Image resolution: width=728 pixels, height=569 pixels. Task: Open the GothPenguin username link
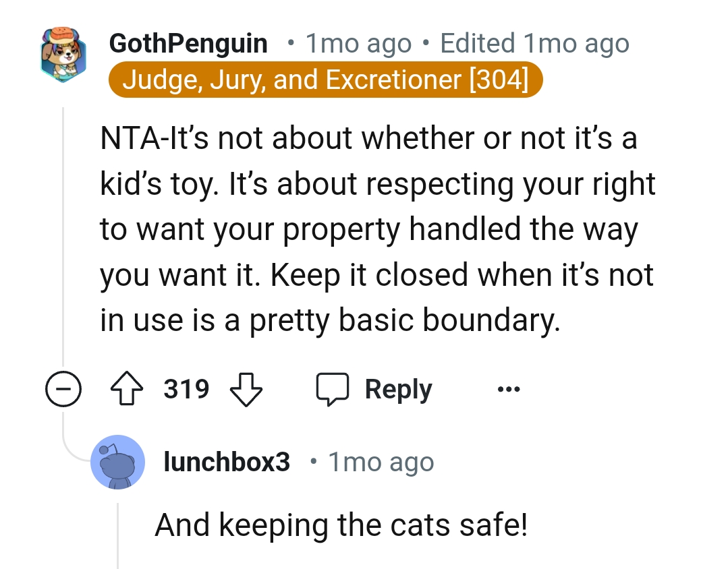(x=188, y=44)
